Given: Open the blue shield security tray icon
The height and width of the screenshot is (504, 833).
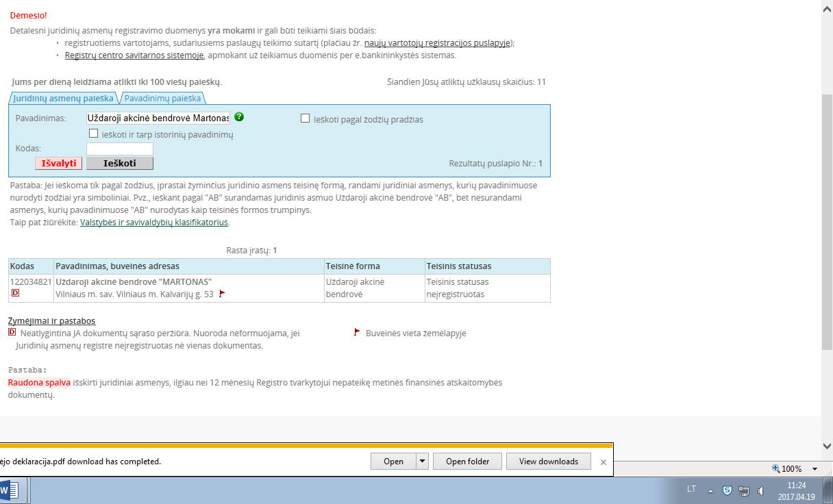Looking at the screenshot, I should pyautogui.click(x=728, y=490).
